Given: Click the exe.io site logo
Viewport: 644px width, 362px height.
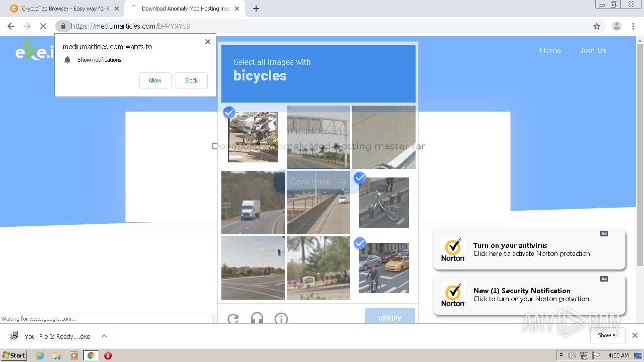Looking at the screenshot, I should 34,50.
